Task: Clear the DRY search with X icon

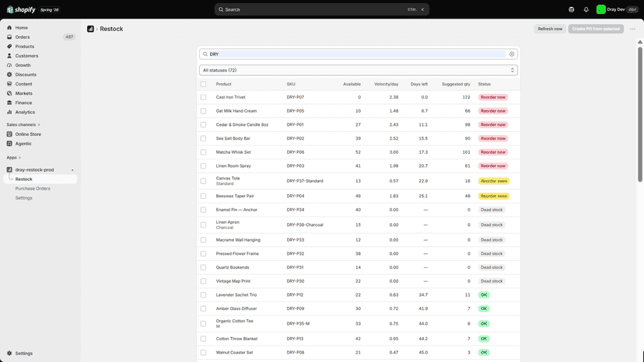Action: (512, 54)
